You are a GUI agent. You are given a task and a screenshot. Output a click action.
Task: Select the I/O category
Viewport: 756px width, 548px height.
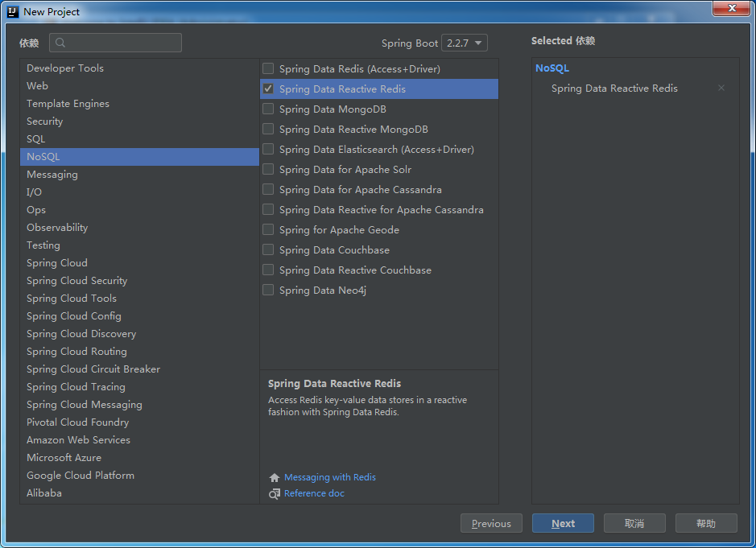[139, 192]
